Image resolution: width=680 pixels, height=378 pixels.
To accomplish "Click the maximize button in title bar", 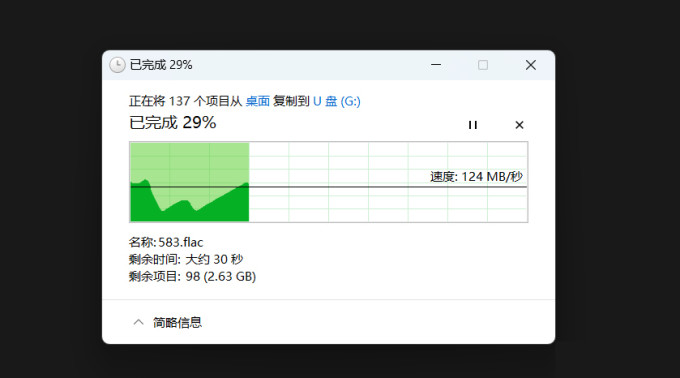I will pyautogui.click(x=483, y=65).
